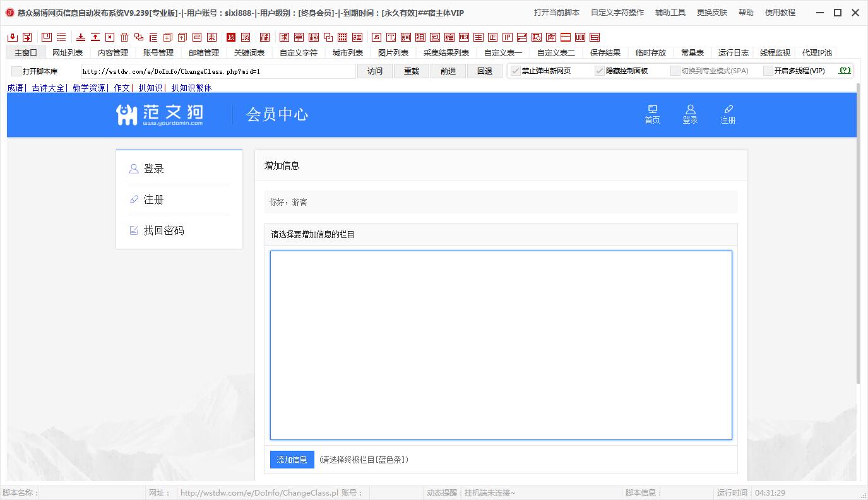Click 前进 button
This screenshot has width=868, height=500.
click(x=448, y=71)
